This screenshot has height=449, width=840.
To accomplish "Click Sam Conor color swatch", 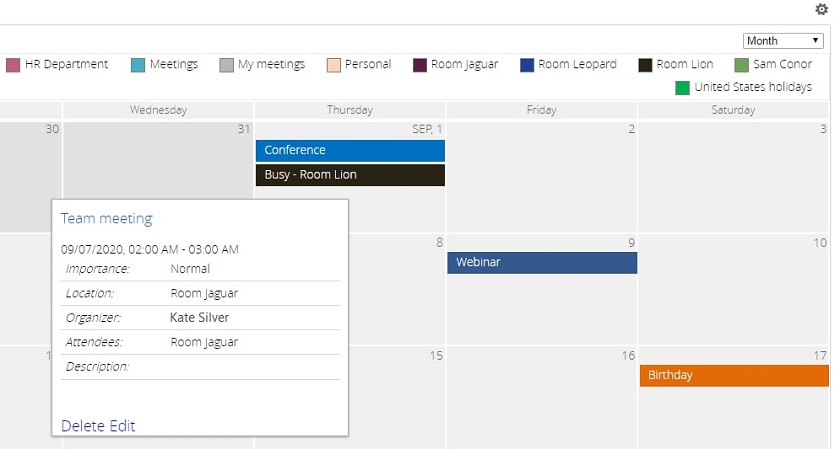I will 741,65.
